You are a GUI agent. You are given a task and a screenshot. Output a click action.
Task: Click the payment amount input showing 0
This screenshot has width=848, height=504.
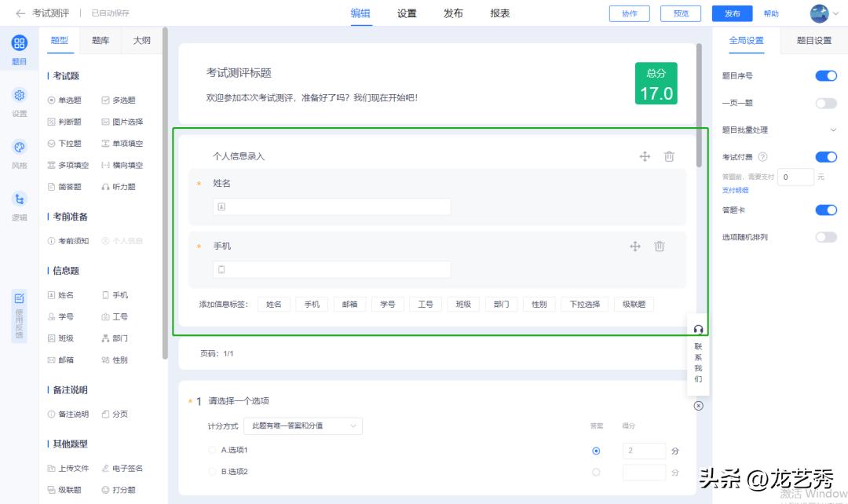point(795,177)
